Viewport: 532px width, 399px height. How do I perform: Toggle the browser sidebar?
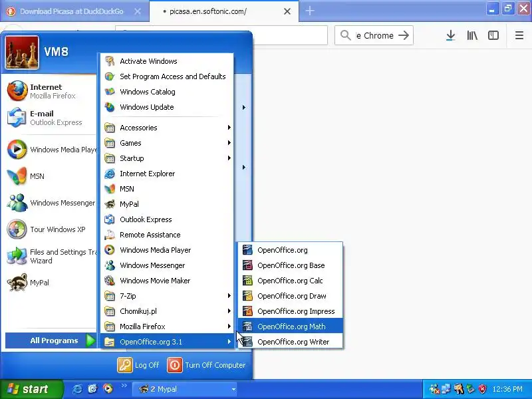click(x=493, y=35)
